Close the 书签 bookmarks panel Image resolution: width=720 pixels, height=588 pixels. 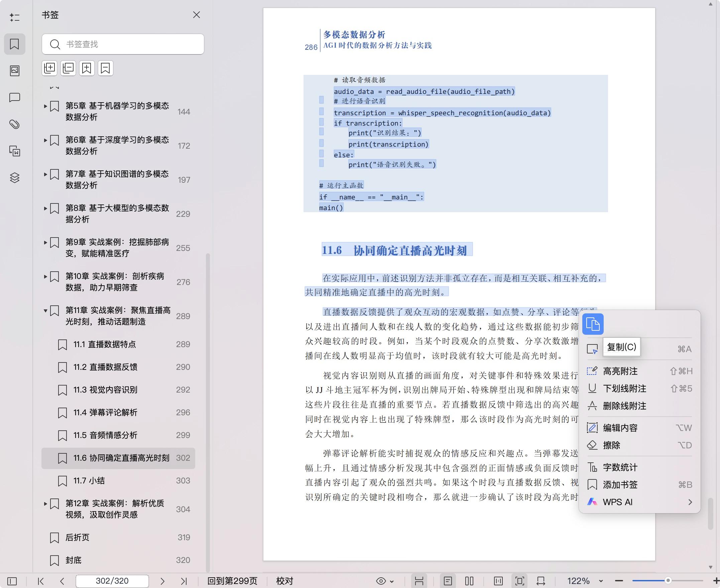coord(197,15)
